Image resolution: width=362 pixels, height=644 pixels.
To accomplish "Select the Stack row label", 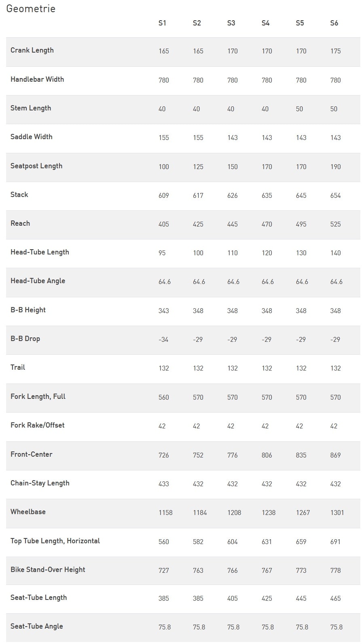I will (19, 195).
